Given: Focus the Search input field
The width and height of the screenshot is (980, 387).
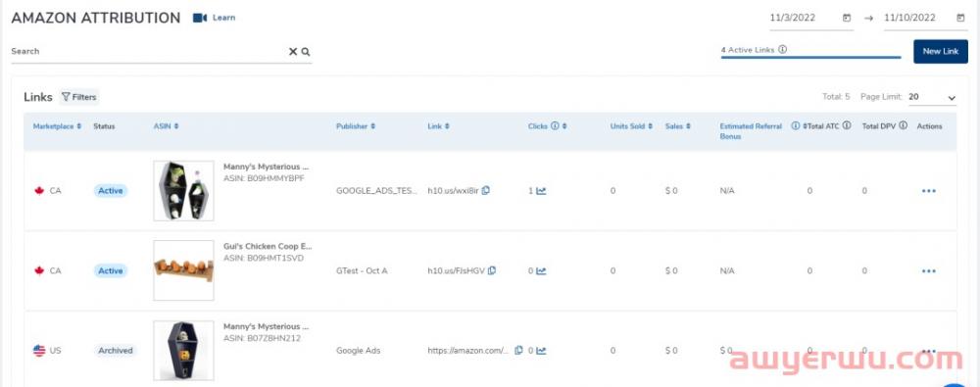Looking at the screenshot, I should 148,52.
